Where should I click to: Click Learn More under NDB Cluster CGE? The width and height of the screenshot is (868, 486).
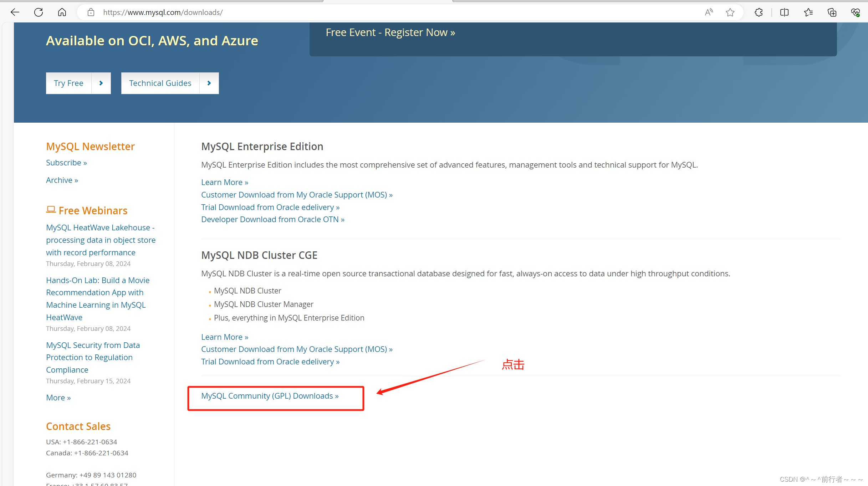click(225, 337)
